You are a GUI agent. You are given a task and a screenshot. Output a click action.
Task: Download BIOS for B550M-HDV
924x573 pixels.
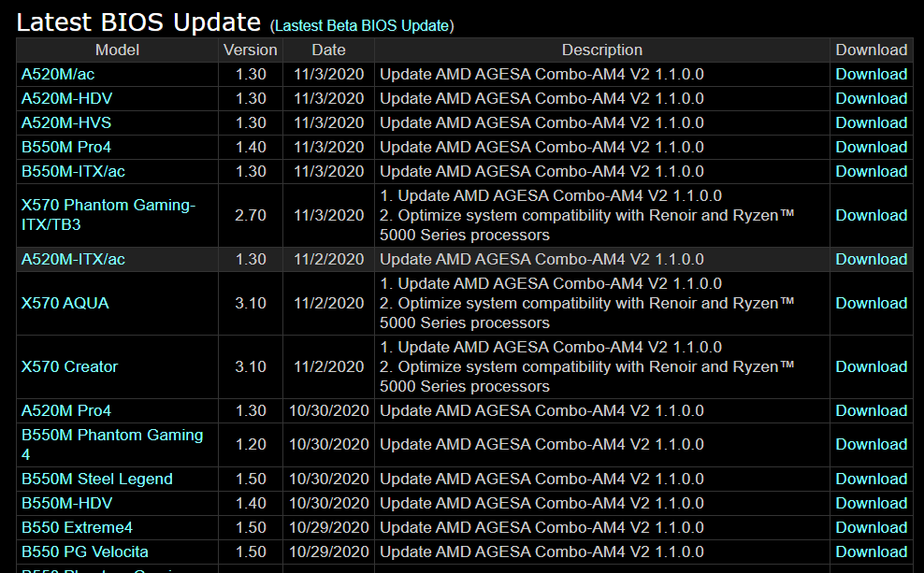pyautogui.click(x=871, y=503)
